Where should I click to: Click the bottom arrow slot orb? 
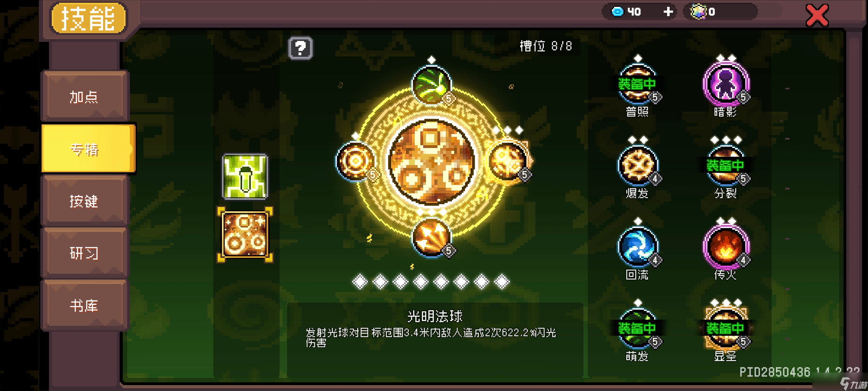(432, 237)
